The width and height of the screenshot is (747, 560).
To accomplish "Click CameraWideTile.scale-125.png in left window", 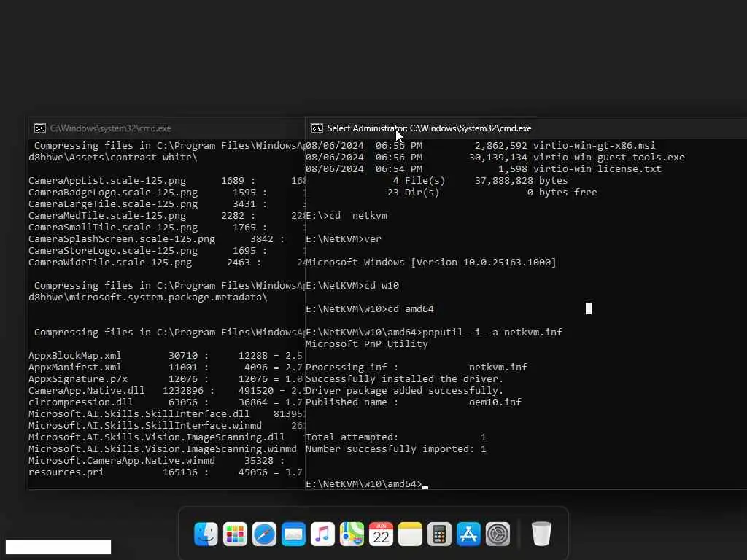I will [110, 262].
